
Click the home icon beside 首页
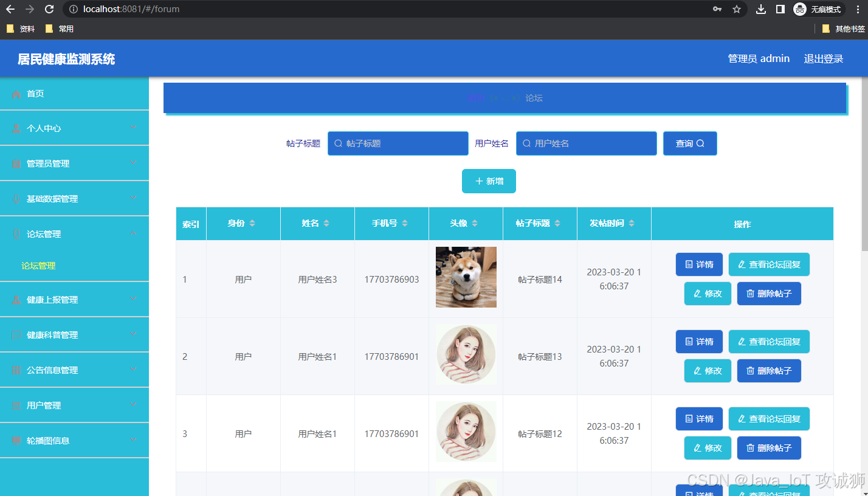click(16, 94)
